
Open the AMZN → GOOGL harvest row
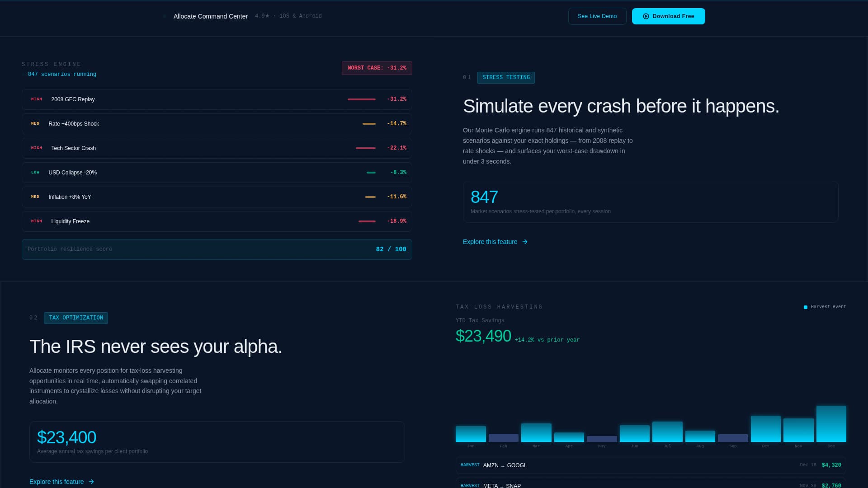point(651,465)
